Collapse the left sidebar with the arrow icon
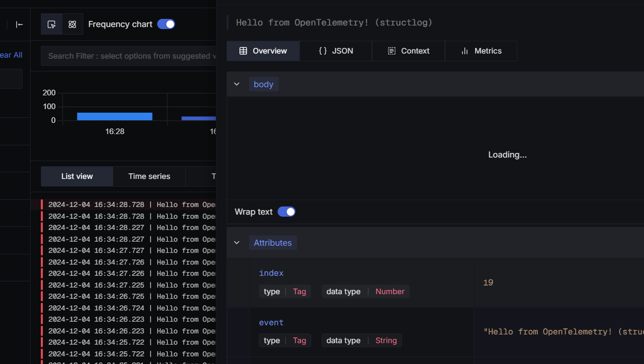Viewport: 644px width, 364px height. (19, 24)
